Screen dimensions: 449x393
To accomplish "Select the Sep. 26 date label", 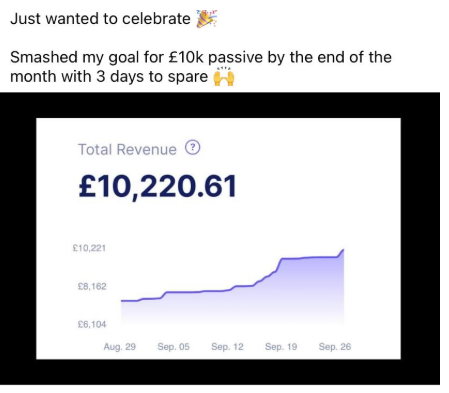I will [x=335, y=347].
